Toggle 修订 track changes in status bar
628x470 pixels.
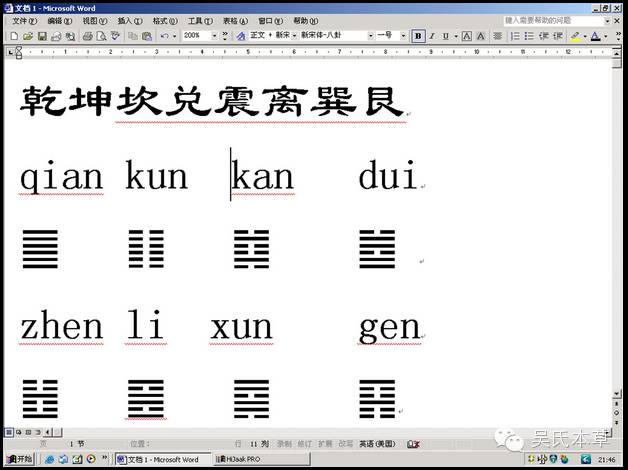point(305,444)
